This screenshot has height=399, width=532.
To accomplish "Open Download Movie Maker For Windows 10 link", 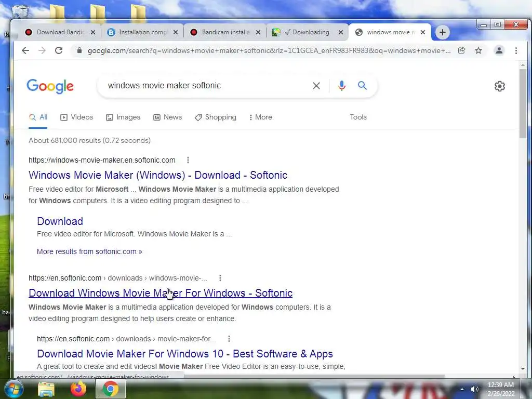I will (185, 353).
